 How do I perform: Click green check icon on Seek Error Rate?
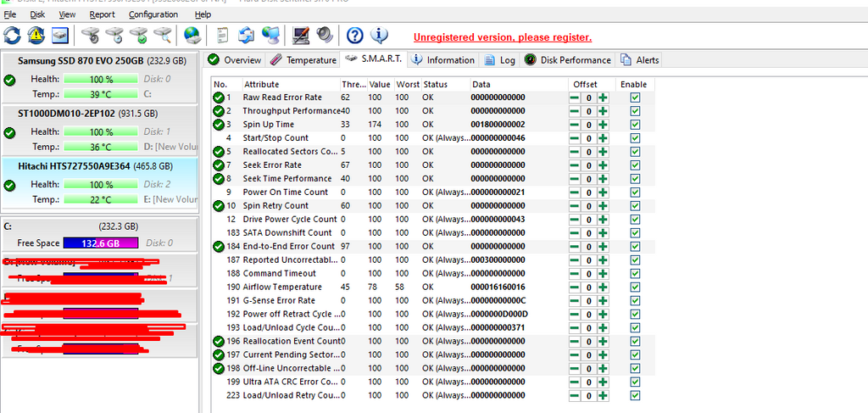(x=219, y=165)
